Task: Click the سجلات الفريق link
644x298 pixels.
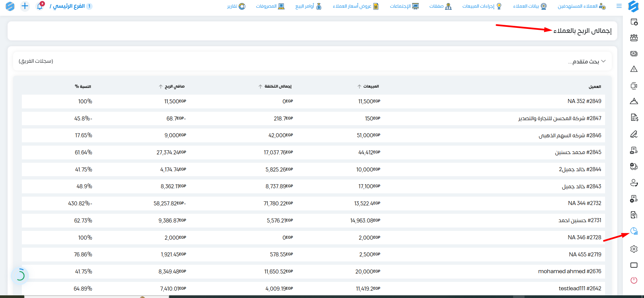Action: pos(36,61)
